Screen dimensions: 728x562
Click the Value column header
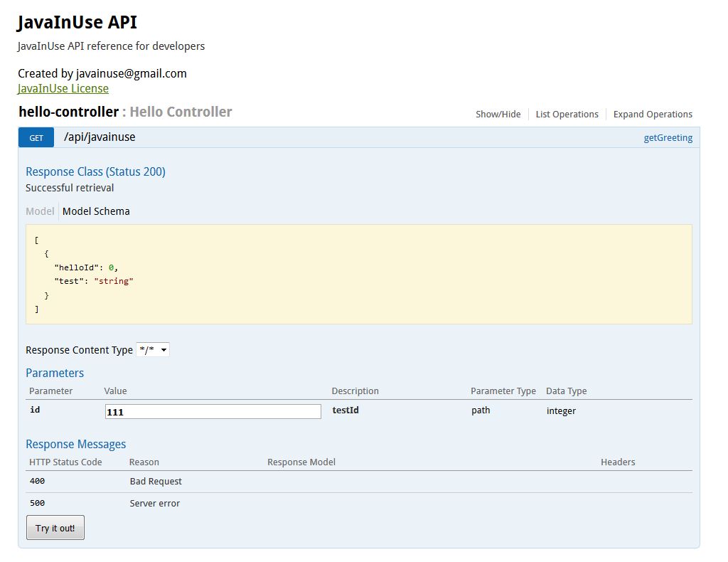pyautogui.click(x=115, y=391)
